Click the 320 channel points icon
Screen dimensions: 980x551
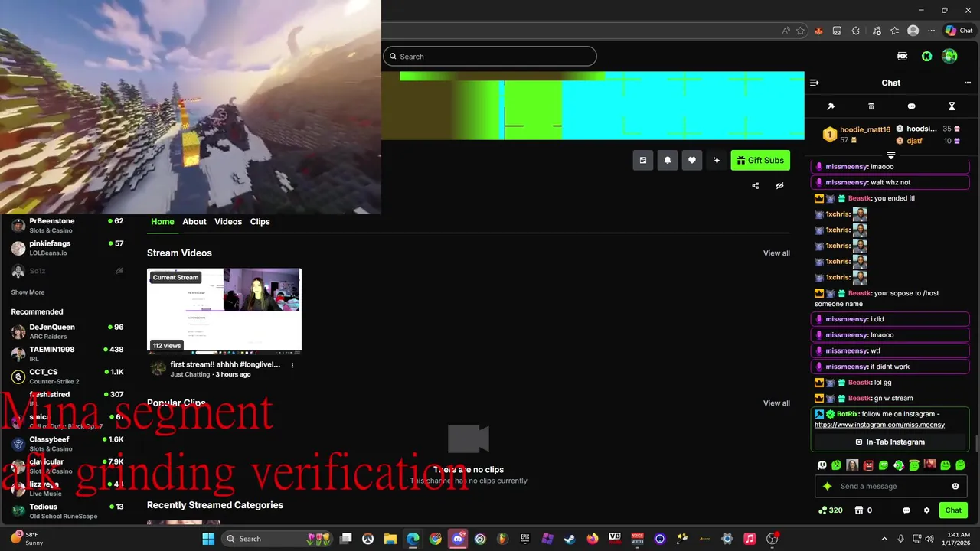pyautogui.click(x=830, y=510)
